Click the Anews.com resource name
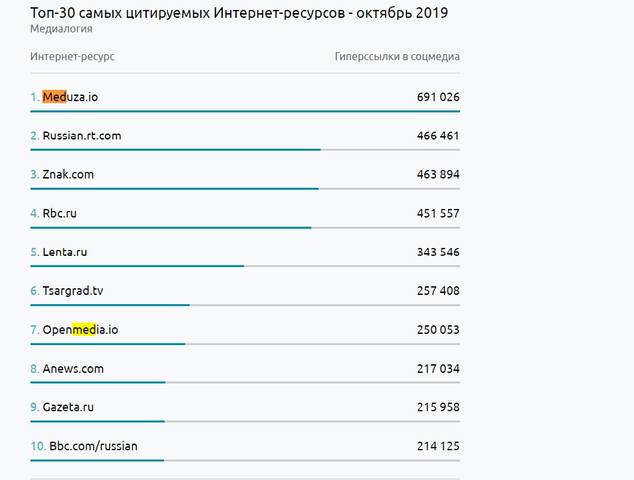Image resolution: width=634 pixels, height=480 pixels. (73, 369)
